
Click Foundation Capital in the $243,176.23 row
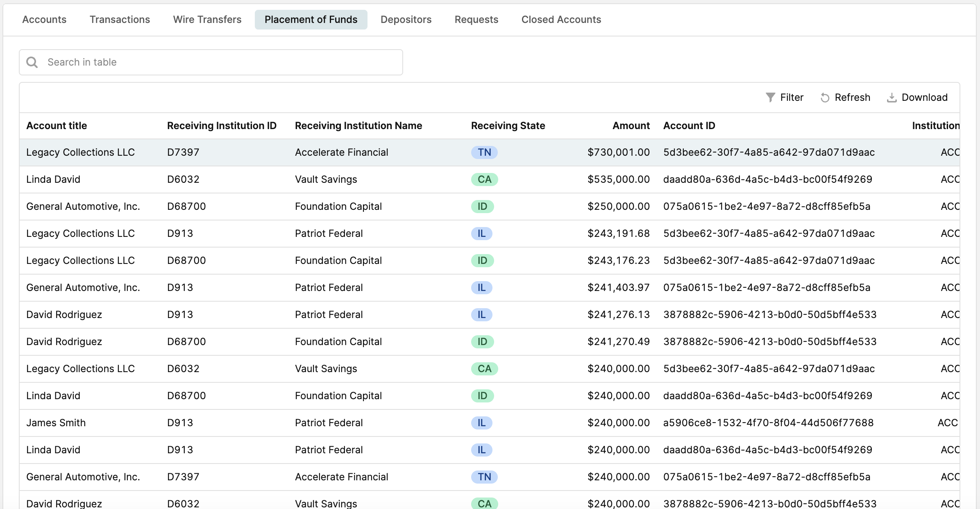tap(338, 261)
